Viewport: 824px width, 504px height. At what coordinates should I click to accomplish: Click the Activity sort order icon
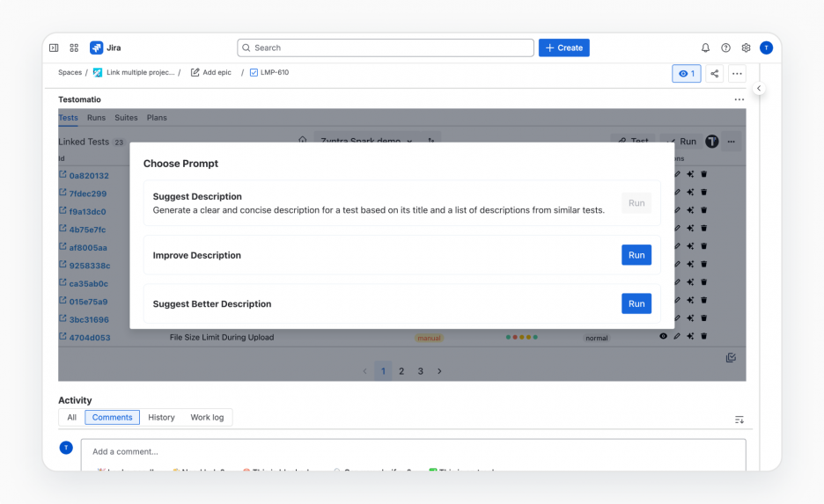739,420
